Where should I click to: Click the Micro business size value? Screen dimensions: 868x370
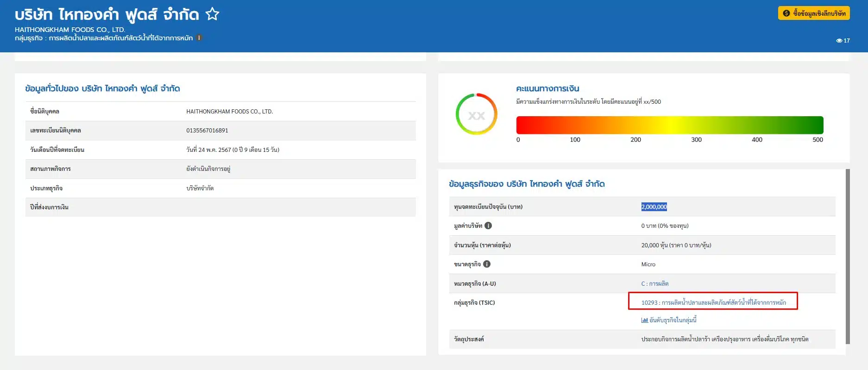[648, 264]
